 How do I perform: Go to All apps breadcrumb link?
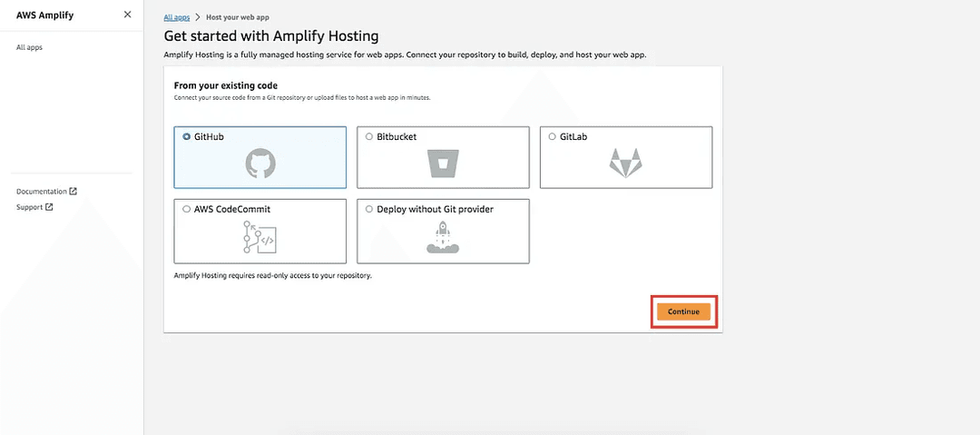pyautogui.click(x=177, y=17)
